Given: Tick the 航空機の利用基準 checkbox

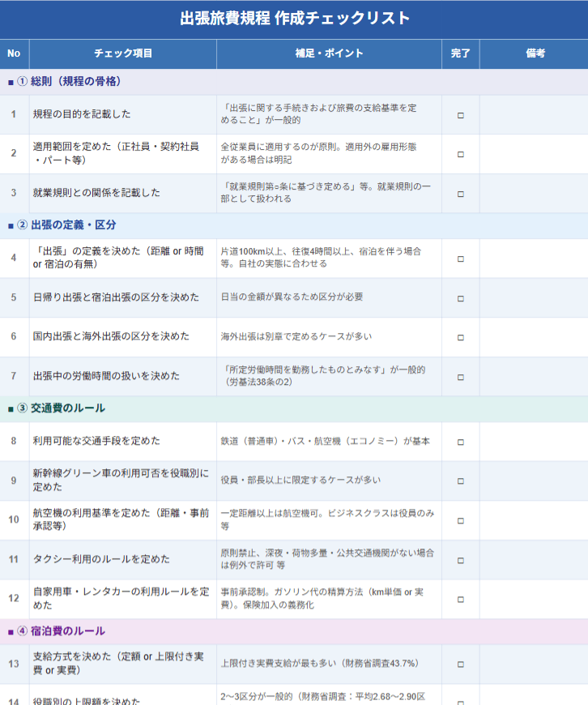Looking at the screenshot, I should [461, 520].
